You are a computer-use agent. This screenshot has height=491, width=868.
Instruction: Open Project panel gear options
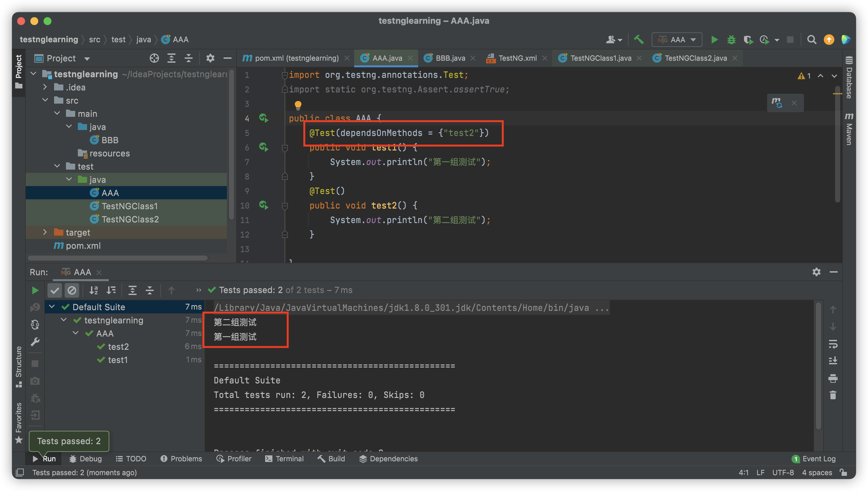coord(210,58)
